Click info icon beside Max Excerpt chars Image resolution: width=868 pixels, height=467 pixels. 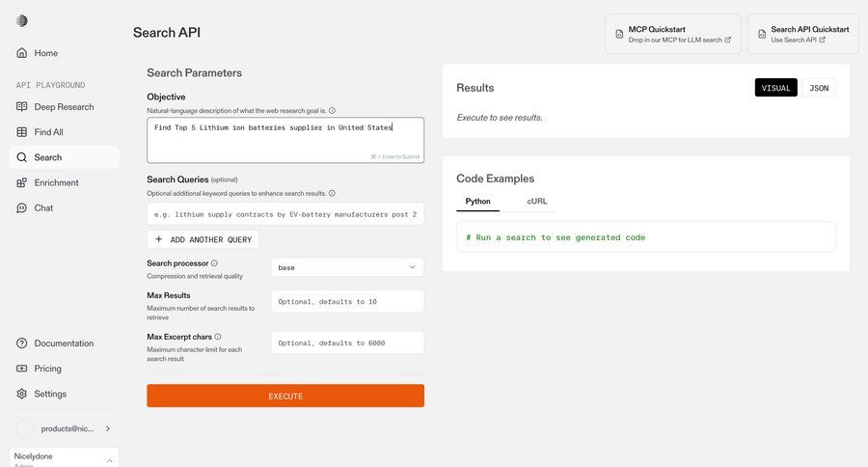tap(218, 337)
